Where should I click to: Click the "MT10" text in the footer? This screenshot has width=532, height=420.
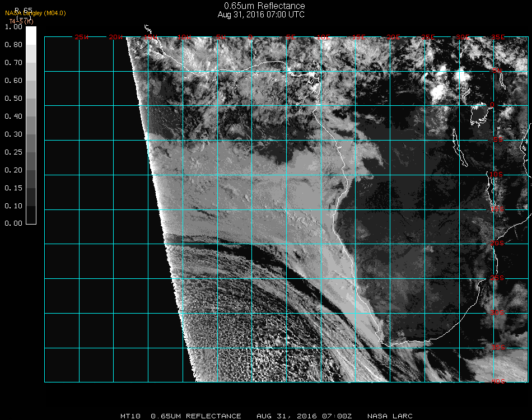(130, 416)
